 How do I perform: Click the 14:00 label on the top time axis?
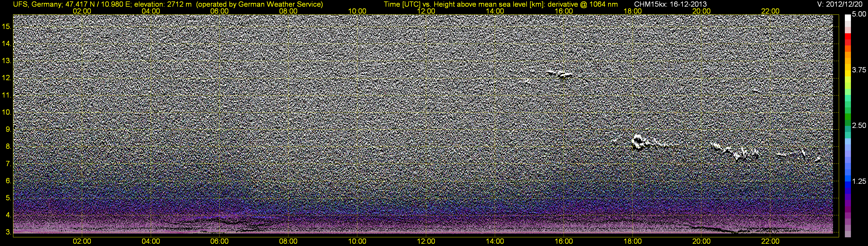tap(495, 11)
